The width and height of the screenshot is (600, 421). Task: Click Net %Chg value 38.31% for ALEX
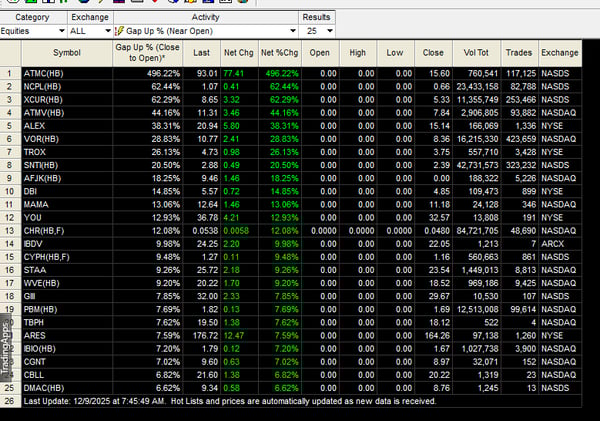coord(284,126)
